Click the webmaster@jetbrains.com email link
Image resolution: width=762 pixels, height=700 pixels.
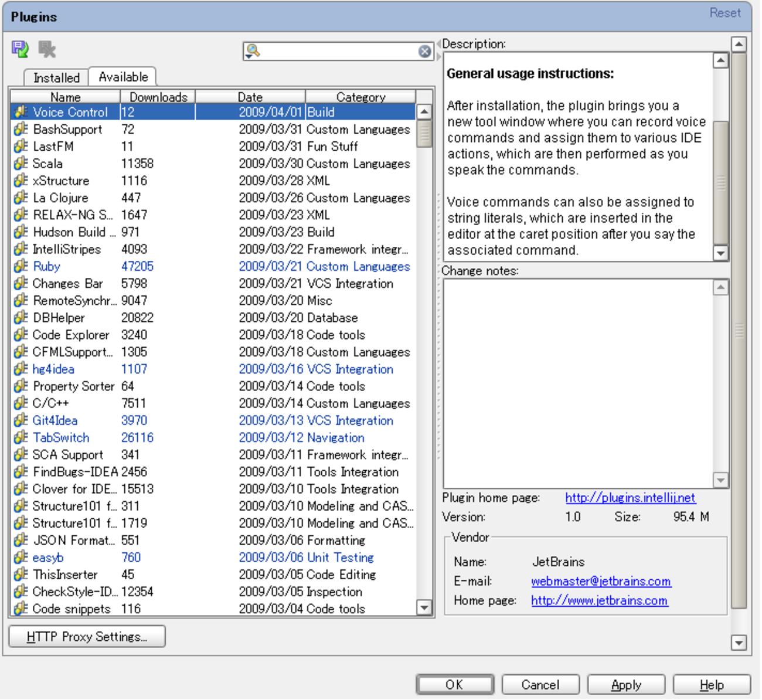coord(601,582)
